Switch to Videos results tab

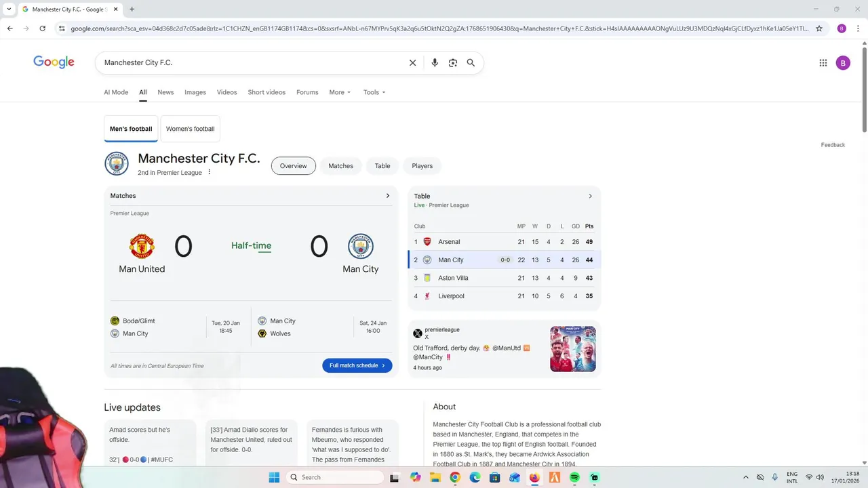click(227, 92)
